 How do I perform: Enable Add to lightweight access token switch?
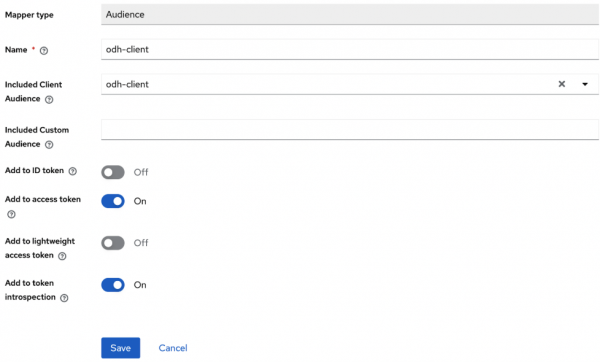coord(113,243)
